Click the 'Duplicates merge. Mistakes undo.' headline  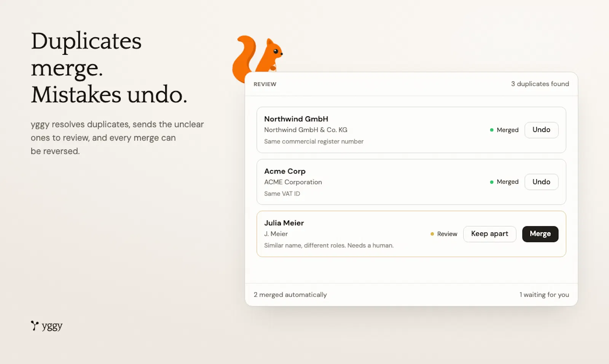(x=109, y=68)
